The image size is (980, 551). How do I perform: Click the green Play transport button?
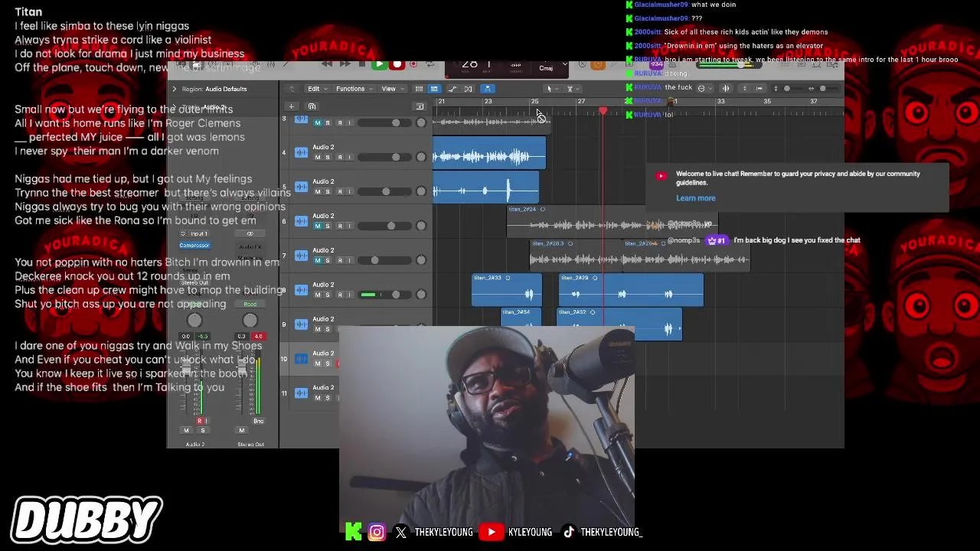pos(379,65)
